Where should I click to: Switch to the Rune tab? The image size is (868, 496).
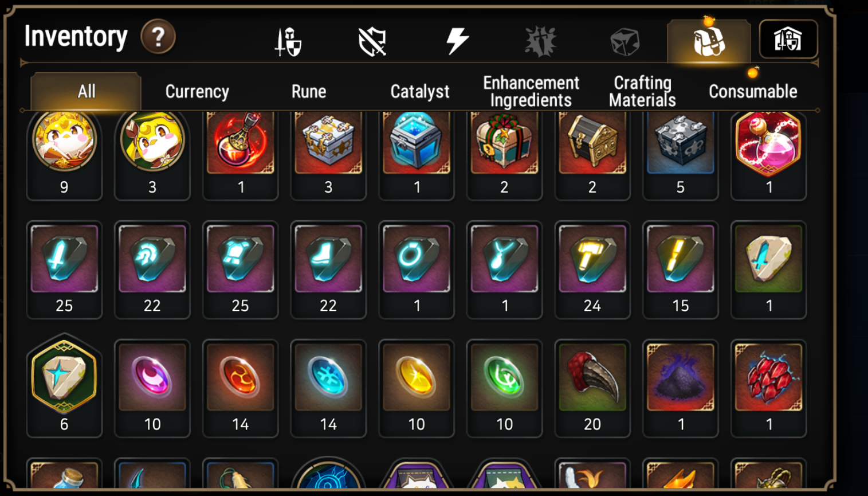[309, 92]
